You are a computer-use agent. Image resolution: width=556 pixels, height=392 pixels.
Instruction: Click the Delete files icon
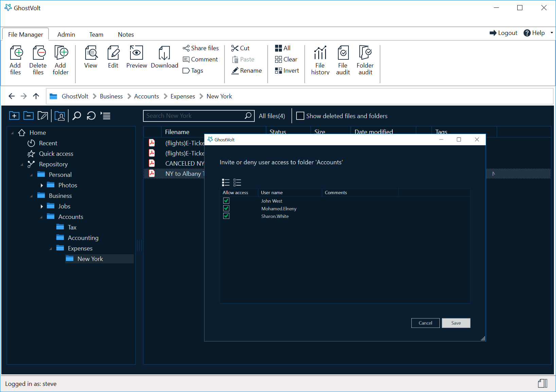[x=38, y=60]
